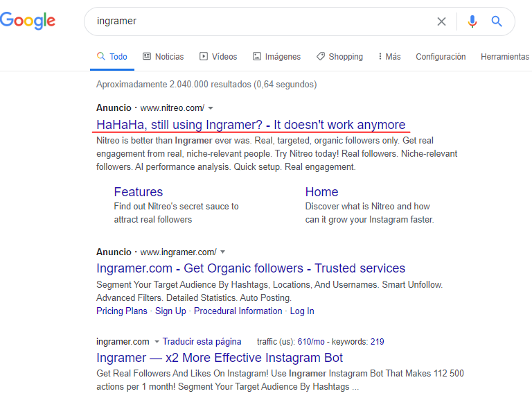Click 'Discover what is Nitreo' description text

[x=369, y=213]
